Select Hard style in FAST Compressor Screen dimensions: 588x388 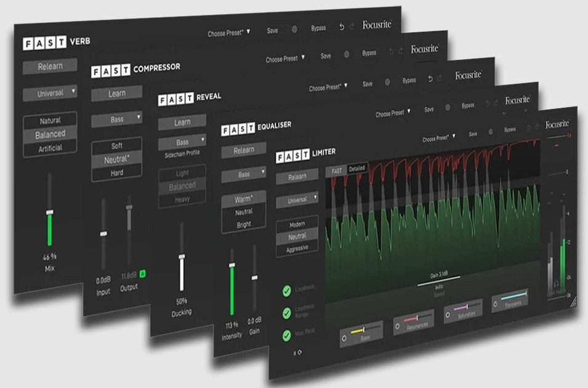pos(116,173)
